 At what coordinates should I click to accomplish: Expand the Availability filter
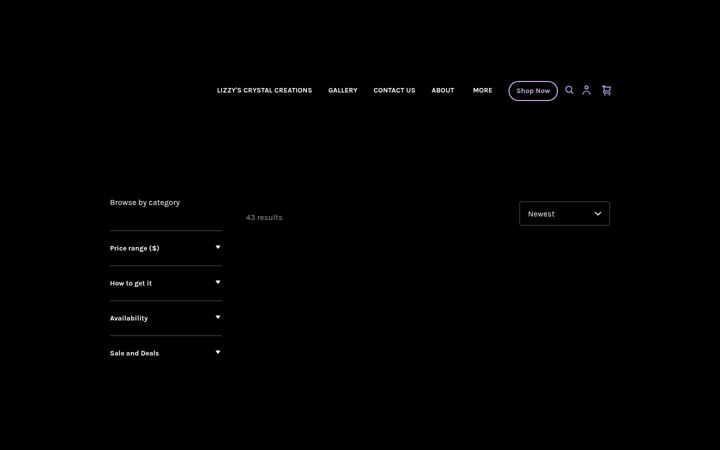166,318
